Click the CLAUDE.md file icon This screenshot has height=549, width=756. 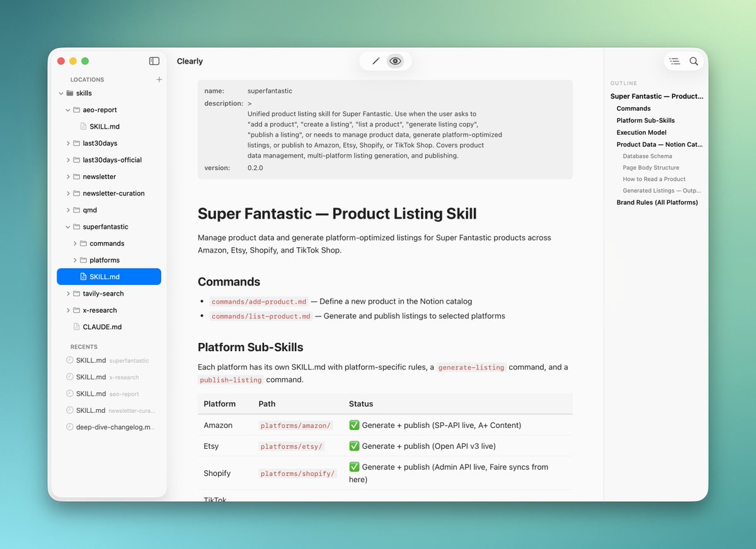(77, 327)
